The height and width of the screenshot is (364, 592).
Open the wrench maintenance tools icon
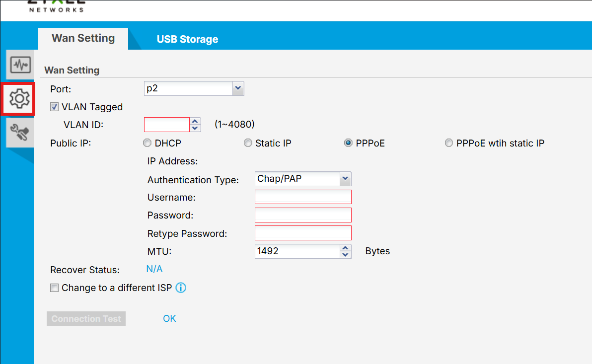click(x=20, y=133)
